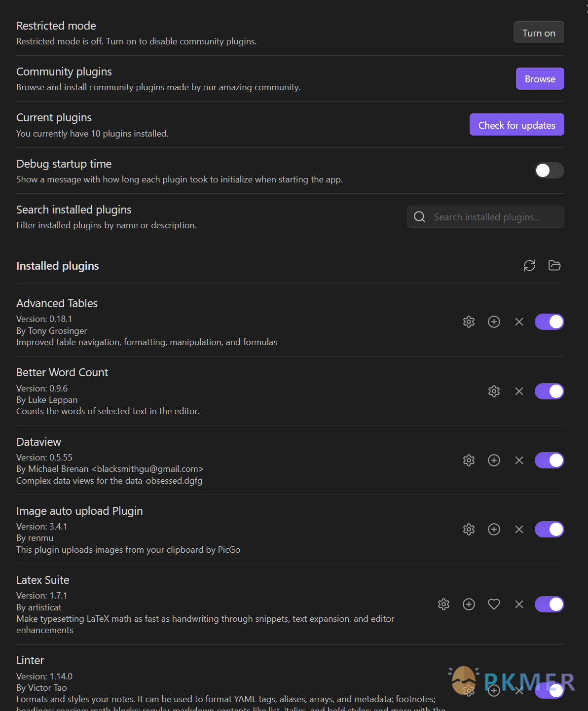Click 'By Tony Grosinger' author text
588x711 pixels.
tap(52, 331)
